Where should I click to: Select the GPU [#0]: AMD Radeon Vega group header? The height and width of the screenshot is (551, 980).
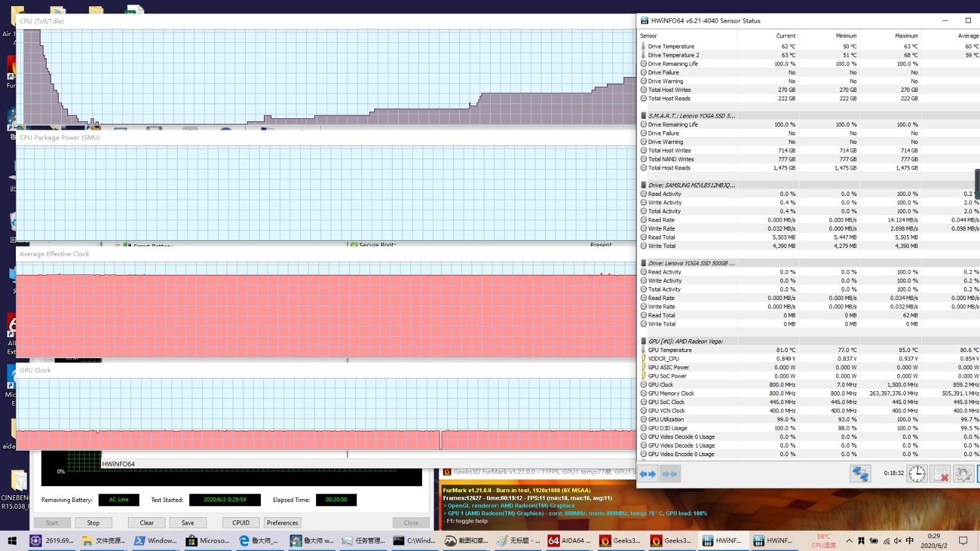tap(809, 342)
